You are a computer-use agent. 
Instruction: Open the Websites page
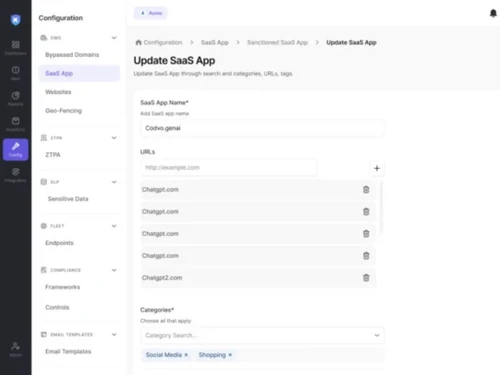(x=58, y=92)
